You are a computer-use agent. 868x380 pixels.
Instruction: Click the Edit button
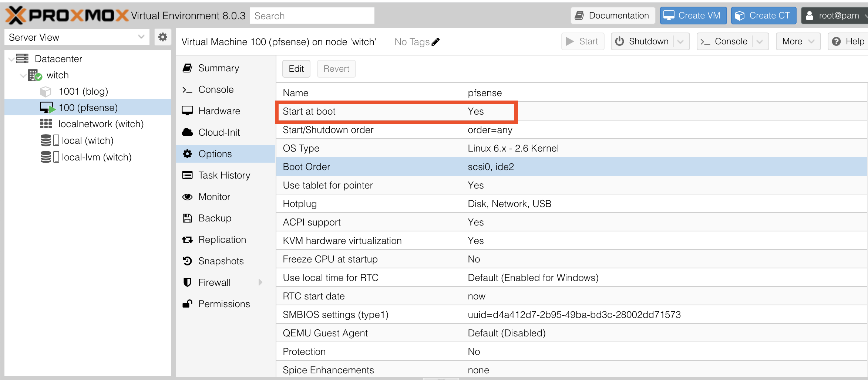click(296, 69)
